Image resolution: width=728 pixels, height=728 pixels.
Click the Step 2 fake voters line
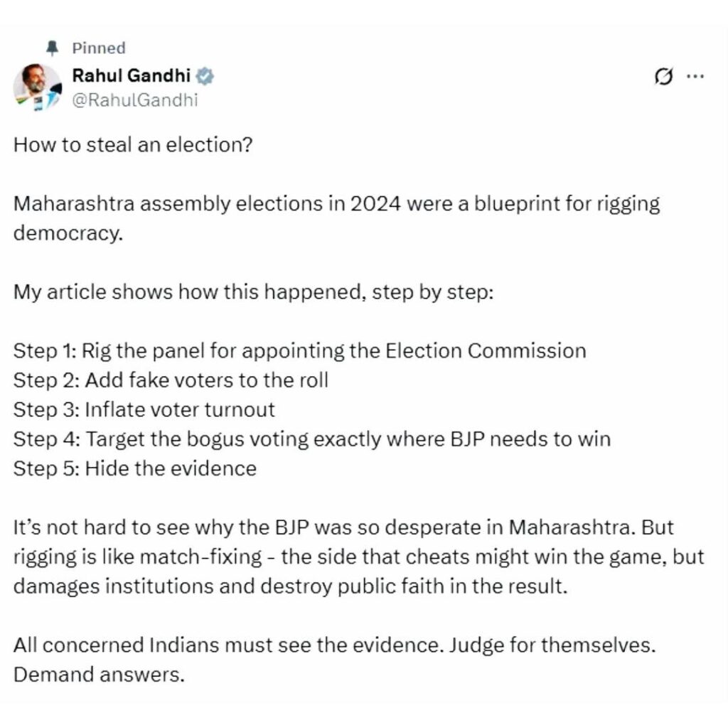point(171,380)
